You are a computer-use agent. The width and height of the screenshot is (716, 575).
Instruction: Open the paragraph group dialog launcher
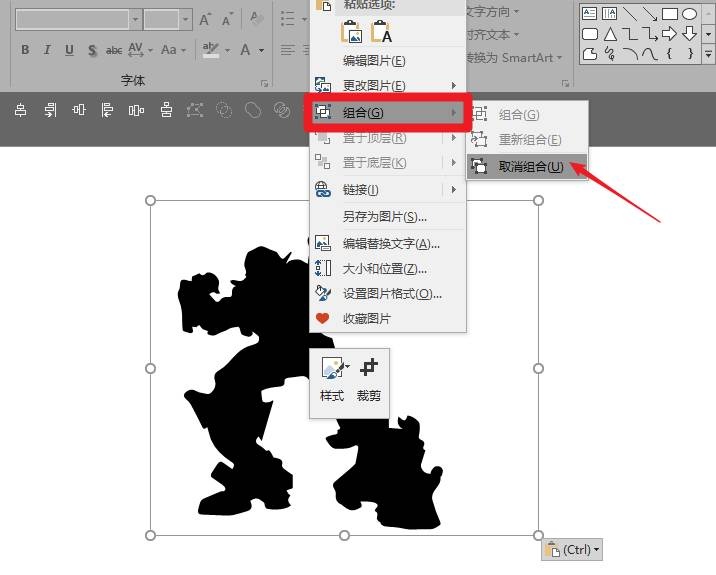pos(566,83)
